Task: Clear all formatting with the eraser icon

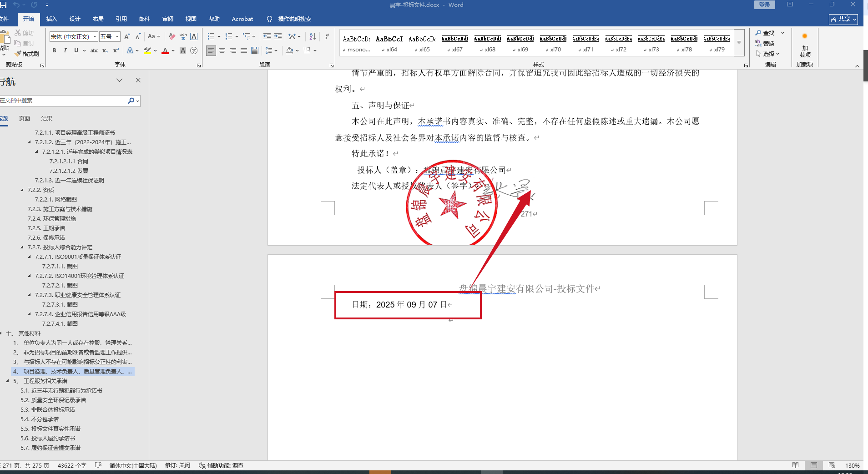Action: (x=172, y=36)
